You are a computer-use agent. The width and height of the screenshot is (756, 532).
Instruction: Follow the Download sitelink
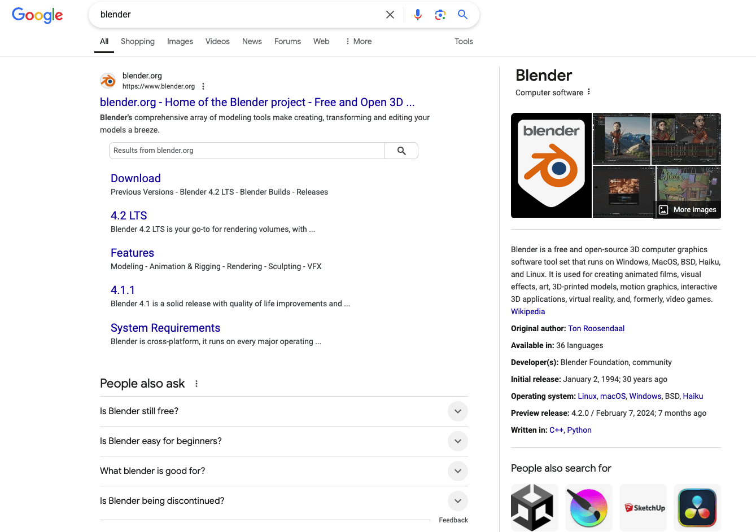click(x=136, y=178)
